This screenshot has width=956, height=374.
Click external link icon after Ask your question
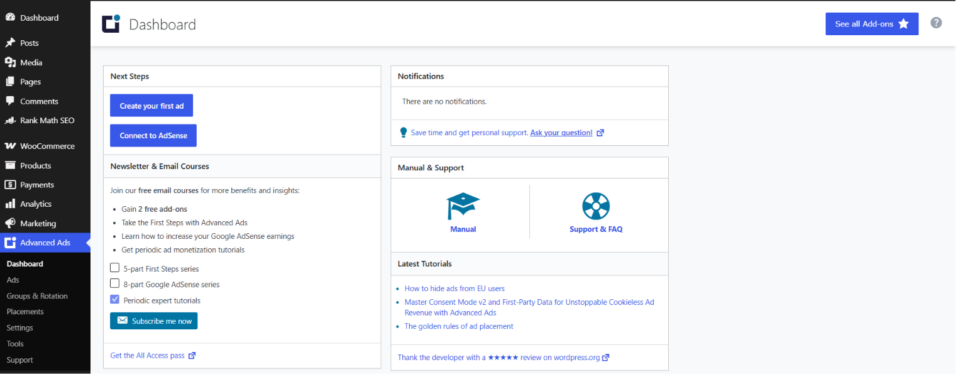pos(600,132)
